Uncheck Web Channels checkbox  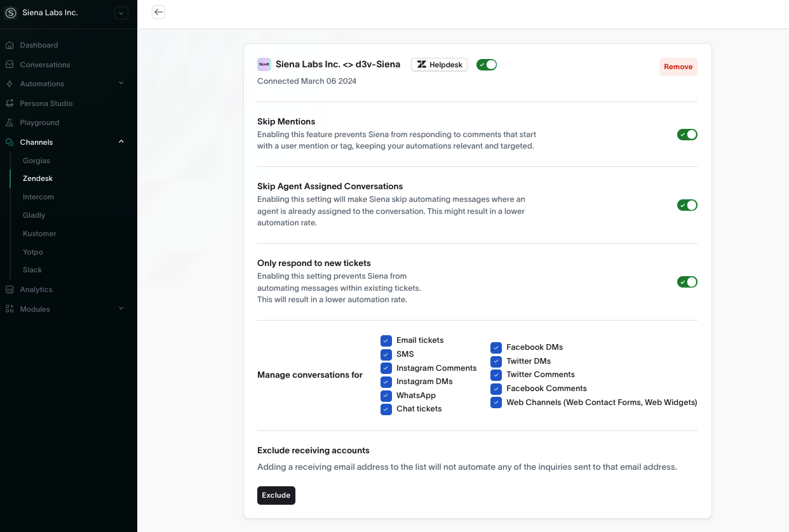tap(496, 402)
